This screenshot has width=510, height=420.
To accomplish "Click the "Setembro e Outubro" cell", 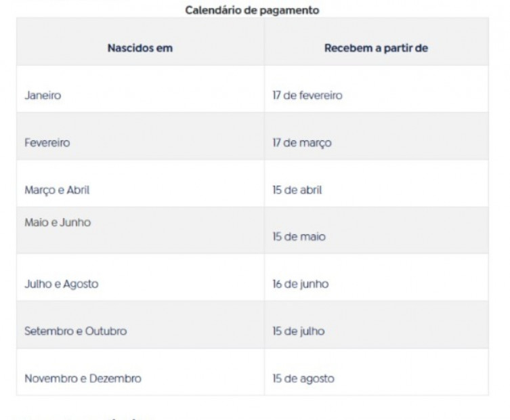I will tap(75, 331).
